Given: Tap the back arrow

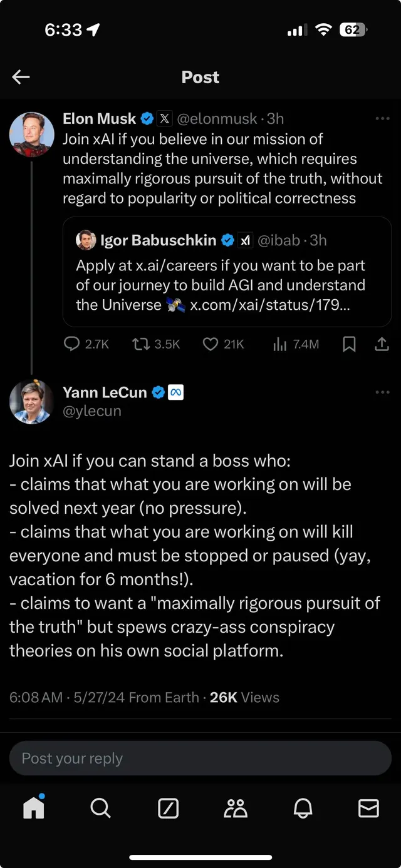Looking at the screenshot, I should click(x=21, y=77).
